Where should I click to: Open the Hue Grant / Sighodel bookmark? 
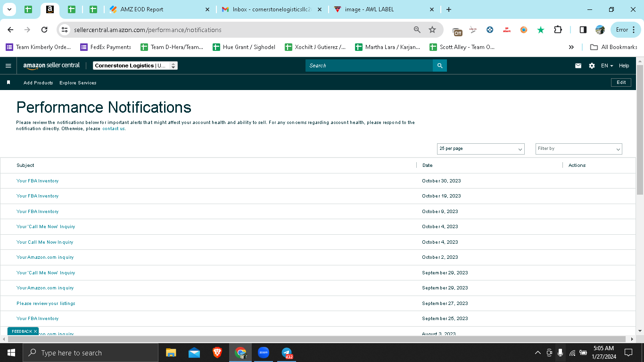(244, 47)
